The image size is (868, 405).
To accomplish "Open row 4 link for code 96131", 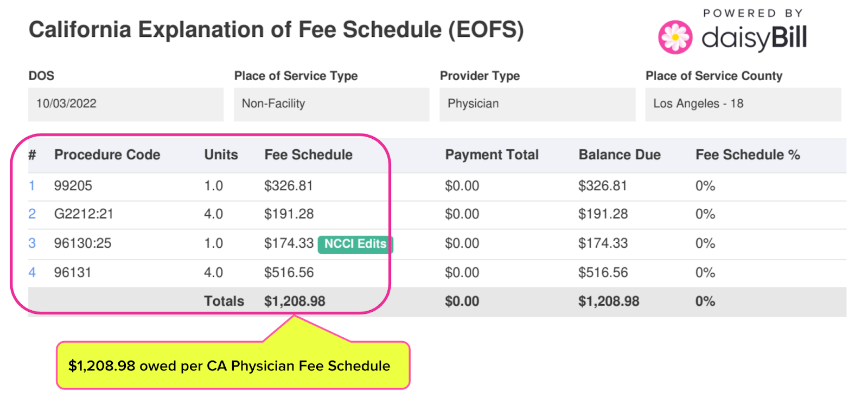I will point(32,273).
